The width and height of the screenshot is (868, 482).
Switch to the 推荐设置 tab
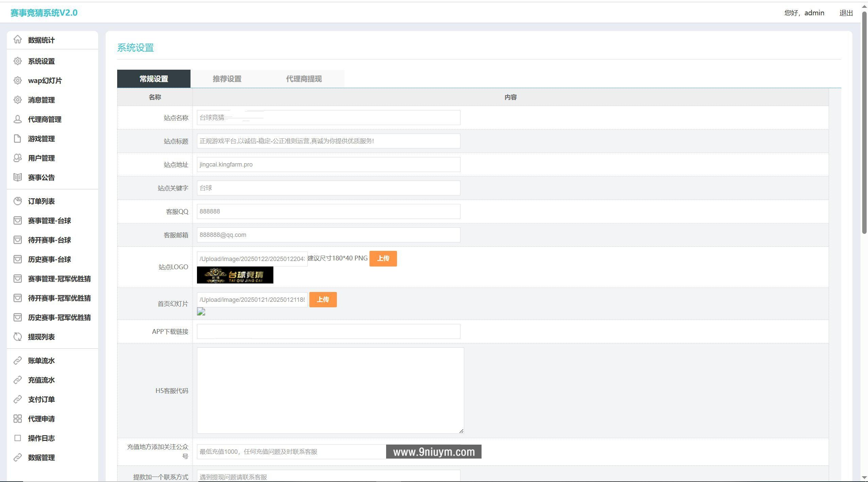coord(227,79)
